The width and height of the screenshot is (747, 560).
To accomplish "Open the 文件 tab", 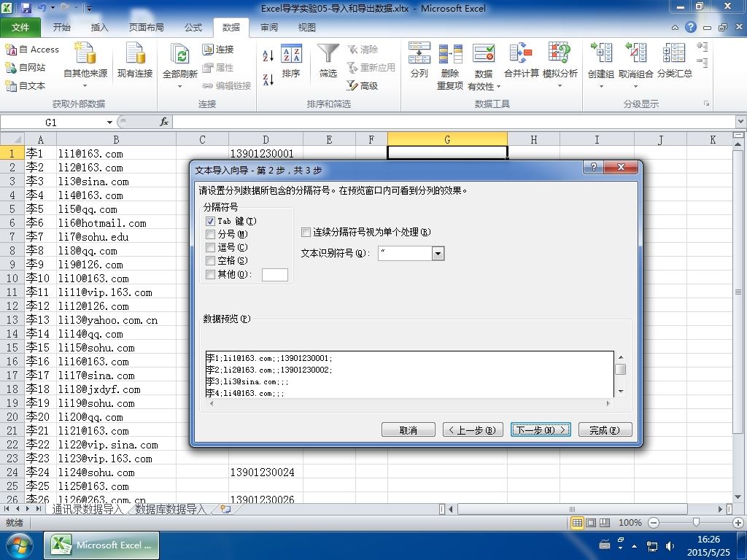I will (20, 28).
